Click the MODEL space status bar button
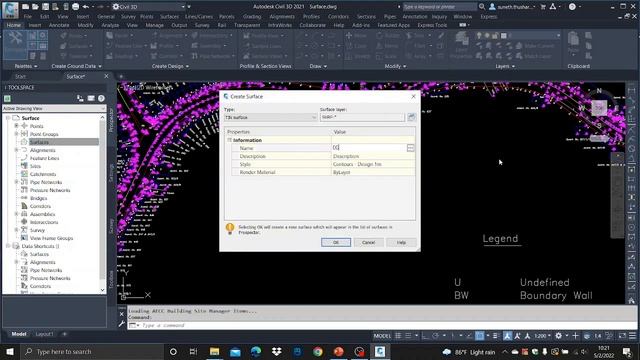 382,336
